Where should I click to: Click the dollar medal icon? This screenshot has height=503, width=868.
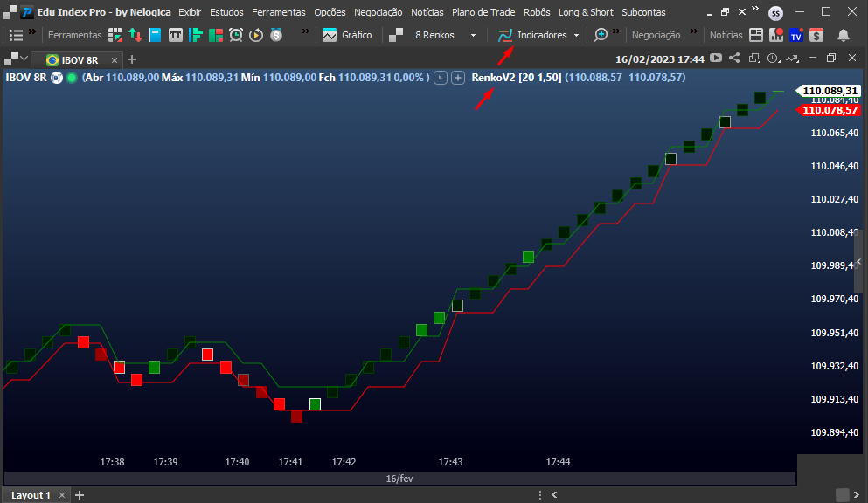coord(276,35)
